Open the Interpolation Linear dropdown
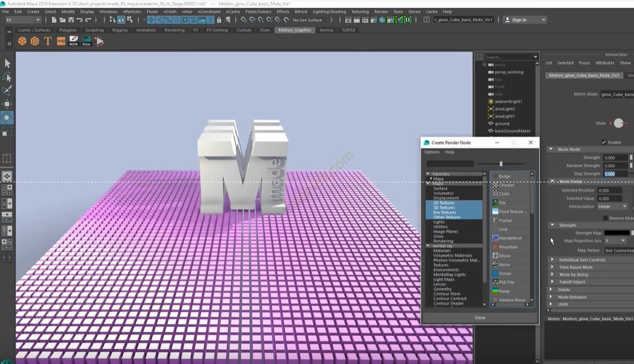The width and height of the screenshot is (634, 364). [613, 206]
